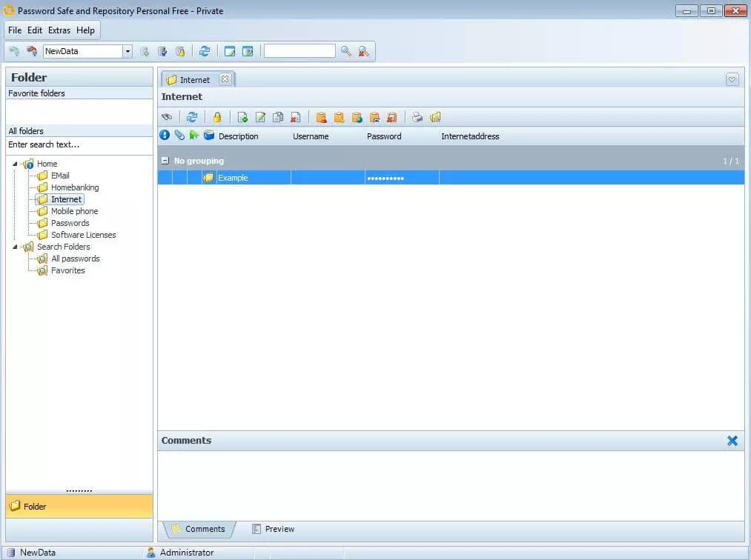Open the Extras menu

coord(59,30)
